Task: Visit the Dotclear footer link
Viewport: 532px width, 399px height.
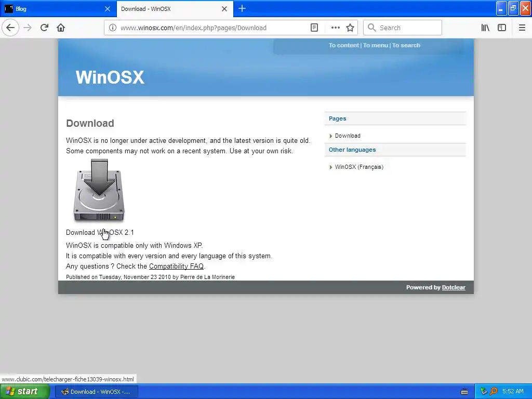Action: [453, 287]
